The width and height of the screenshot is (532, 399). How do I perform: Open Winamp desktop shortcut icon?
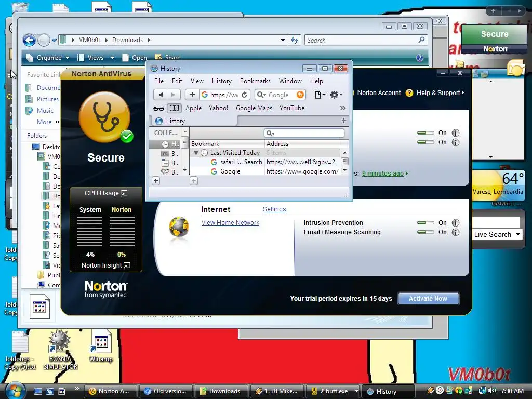point(101,346)
